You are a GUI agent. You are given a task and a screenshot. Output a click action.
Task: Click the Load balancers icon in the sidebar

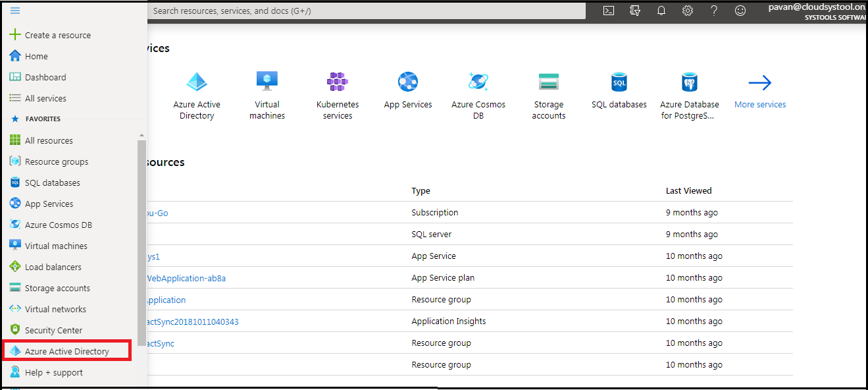click(15, 267)
